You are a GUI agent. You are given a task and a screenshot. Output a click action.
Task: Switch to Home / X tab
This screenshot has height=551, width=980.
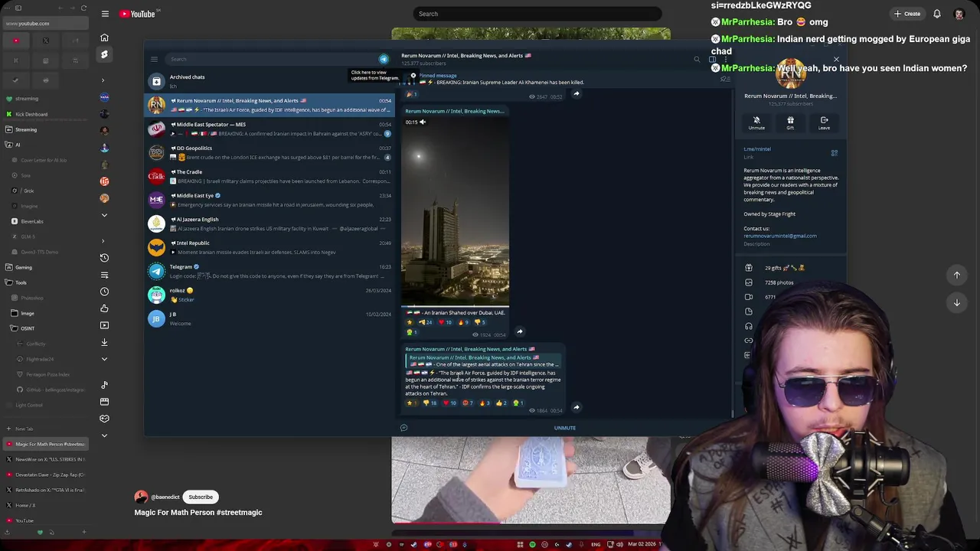tap(44, 505)
